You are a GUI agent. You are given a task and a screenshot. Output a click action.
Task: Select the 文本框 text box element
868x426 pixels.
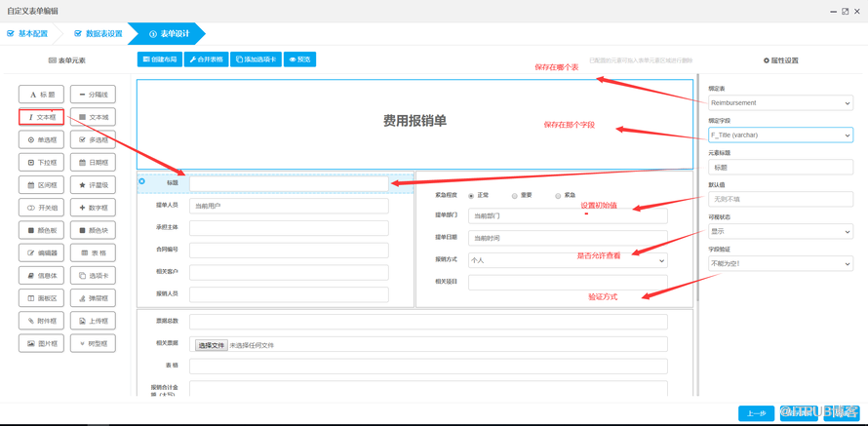[42, 117]
